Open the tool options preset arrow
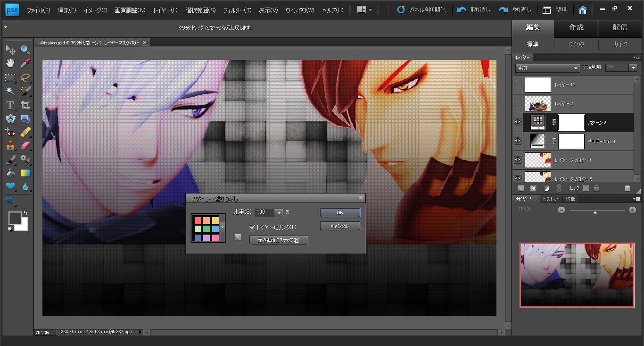 [x=5, y=27]
